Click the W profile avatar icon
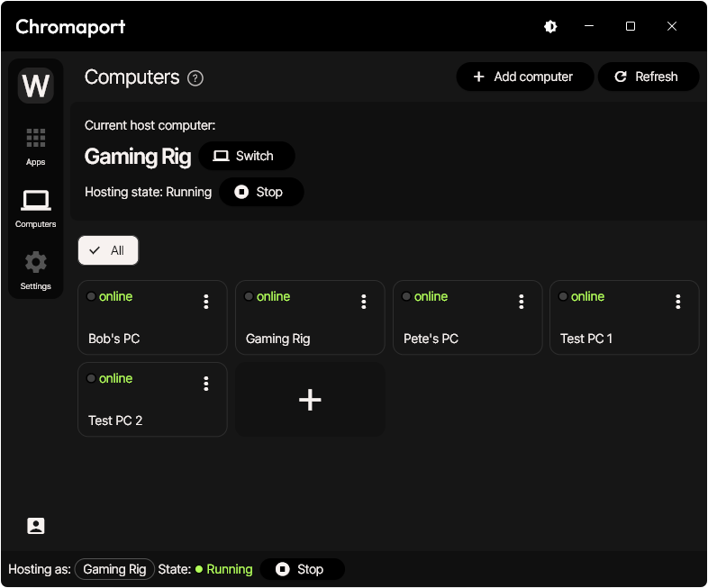Image resolution: width=708 pixels, height=588 pixels. [x=35, y=86]
